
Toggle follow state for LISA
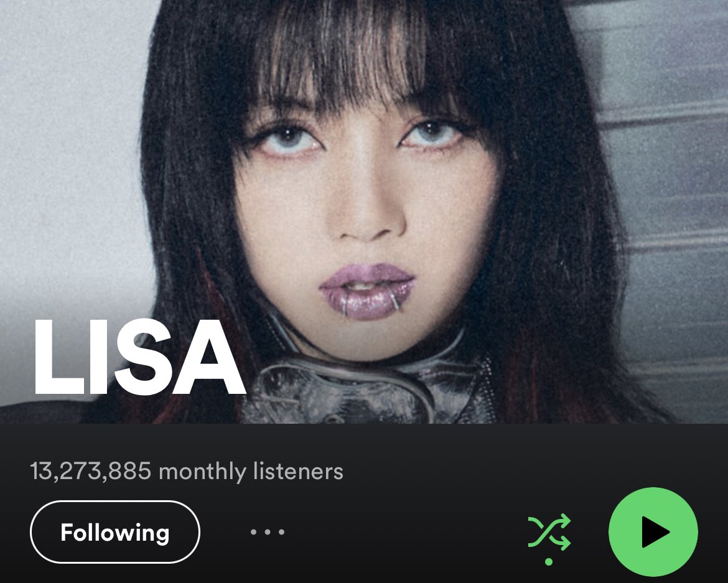[x=114, y=532]
